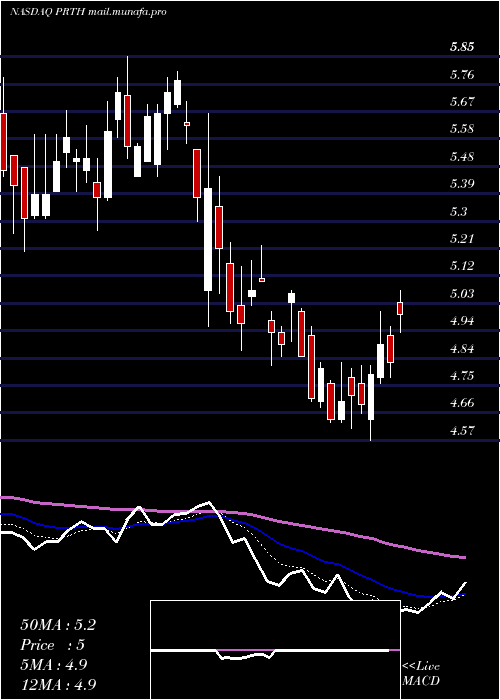Click the 5MA : 4.9 readout
The height and width of the screenshot is (700, 500).
[x=53, y=665]
